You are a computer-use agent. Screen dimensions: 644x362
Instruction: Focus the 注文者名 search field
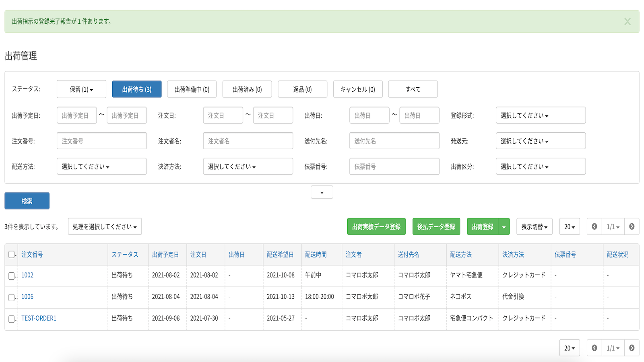click(248, 141)
